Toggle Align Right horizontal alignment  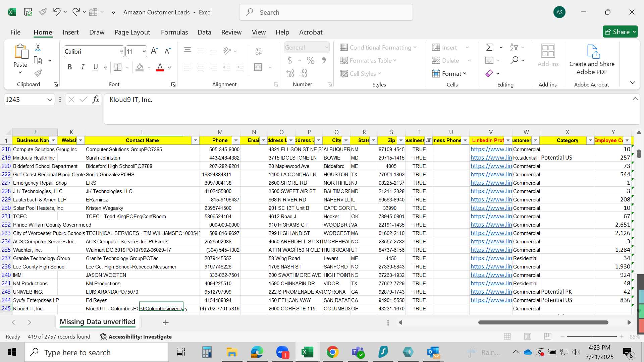coord(214,67)
